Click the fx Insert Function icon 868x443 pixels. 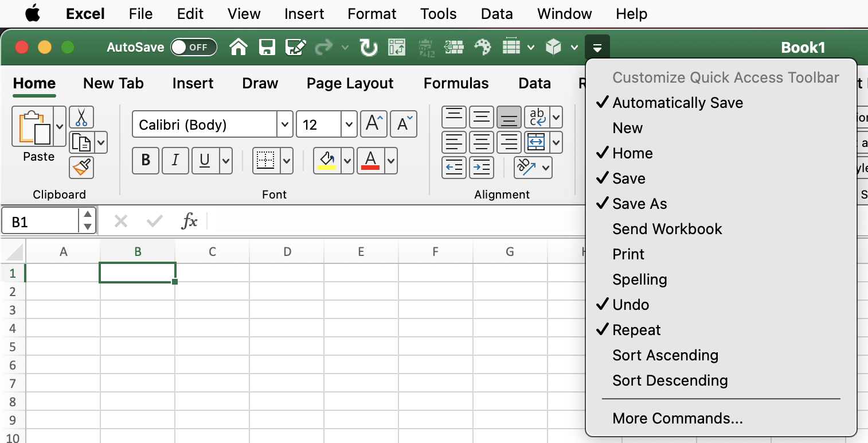point(189,221)
